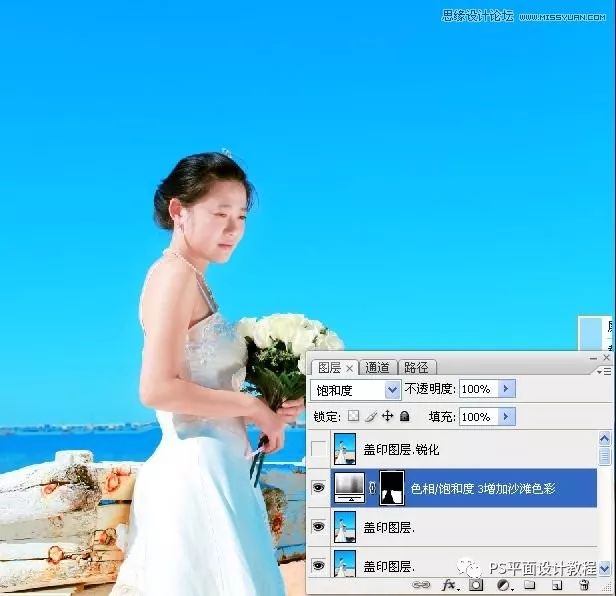Show the 盖印图层.锐化 layer visibility box
Viewport: 616px width, 596px height.
point(318,449)
